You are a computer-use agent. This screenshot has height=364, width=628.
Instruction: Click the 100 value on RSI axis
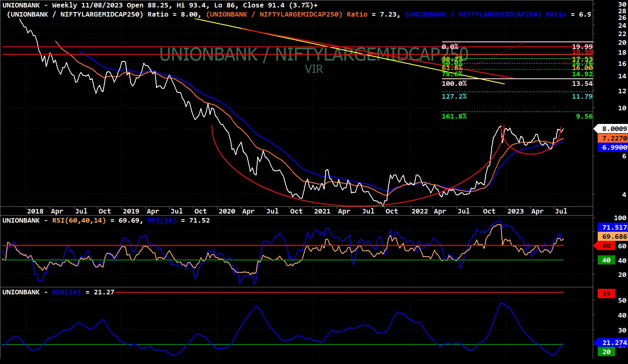(620, 218)
